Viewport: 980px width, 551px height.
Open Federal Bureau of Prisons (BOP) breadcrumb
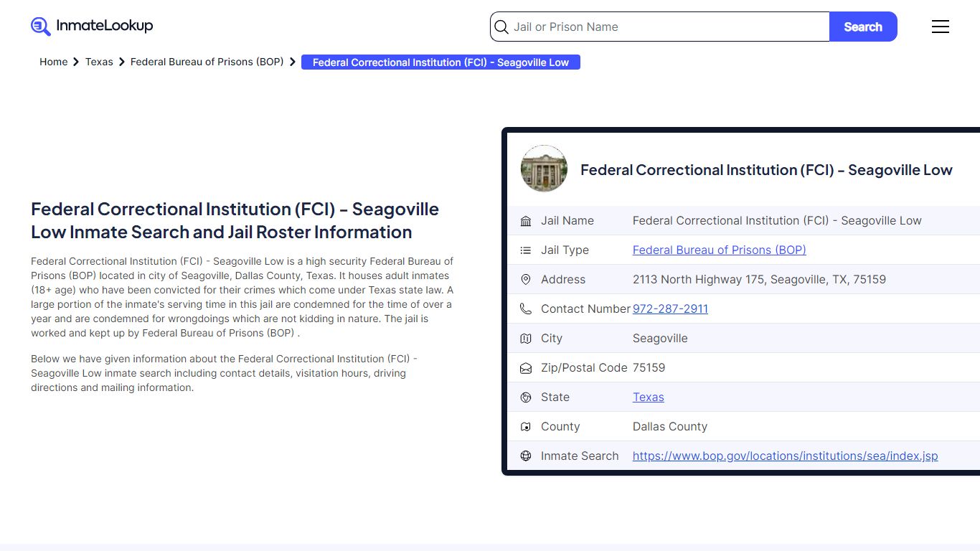tap(207, 62)
